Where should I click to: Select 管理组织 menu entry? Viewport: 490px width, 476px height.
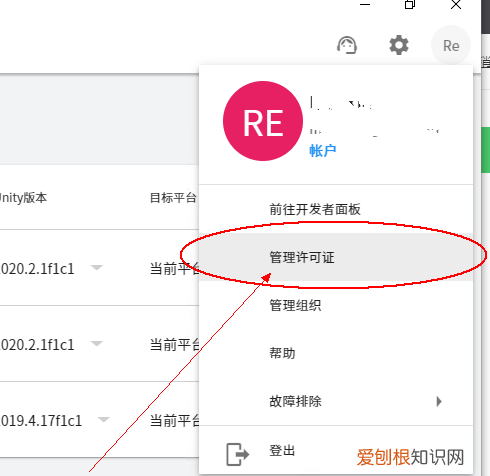[336, 305]
